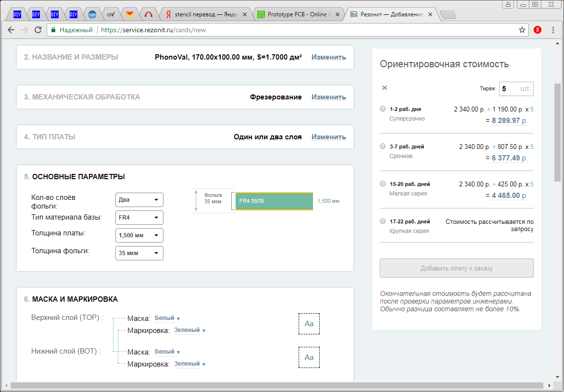564x392 pixels.
Task: Click the green FR4 35/35 layer bar
Action: (274, 201)
